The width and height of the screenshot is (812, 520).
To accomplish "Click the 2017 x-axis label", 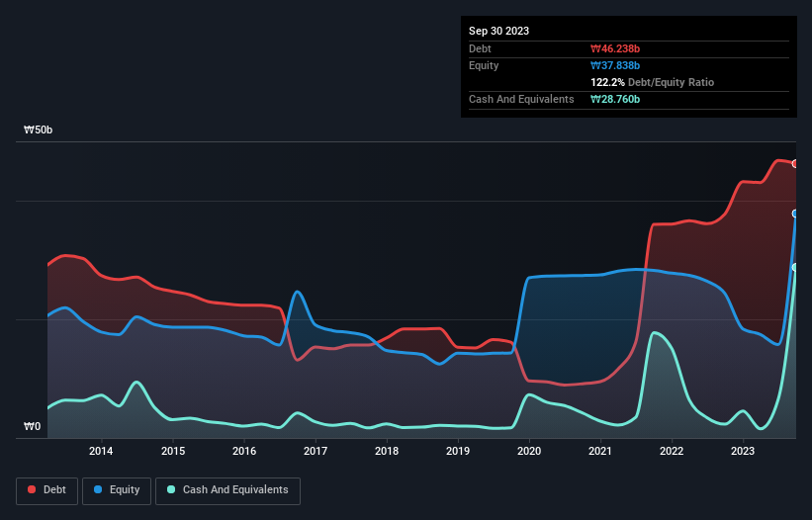I will 316,451.
